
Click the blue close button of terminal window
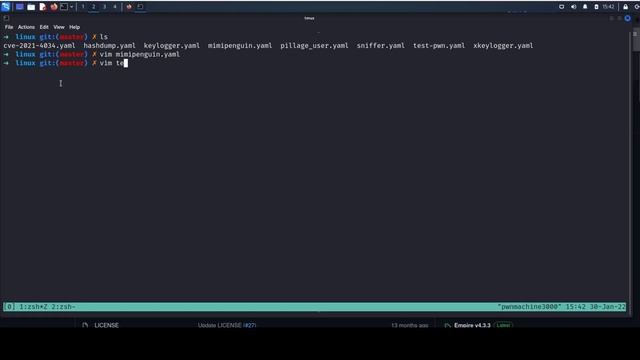click(x=628, y=18)
